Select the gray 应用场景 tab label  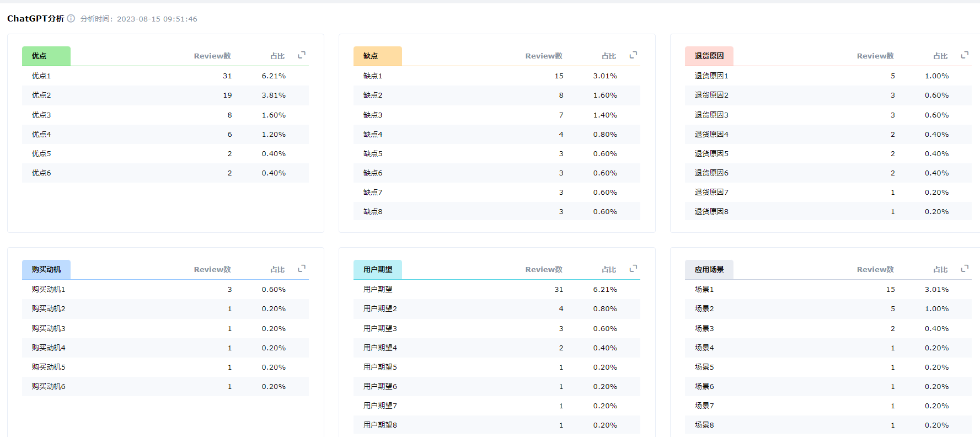(x=709, y=269)
